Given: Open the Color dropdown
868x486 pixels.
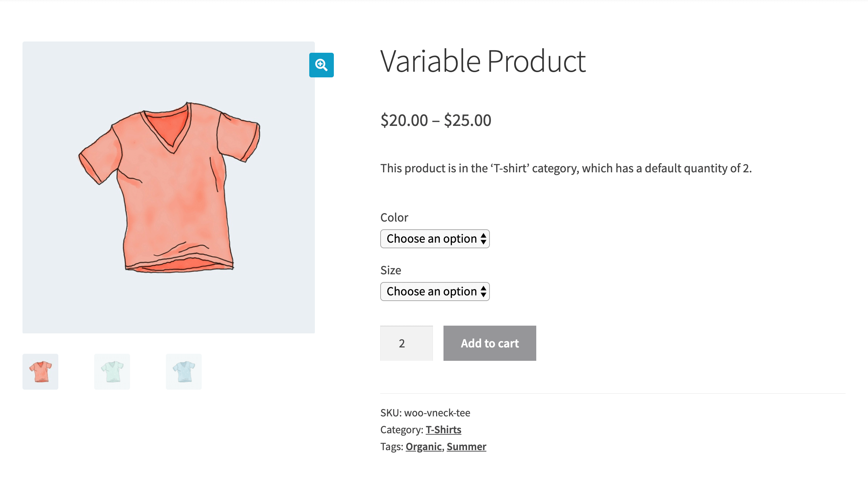Looking at the screenshot, I should pos(435,239).
